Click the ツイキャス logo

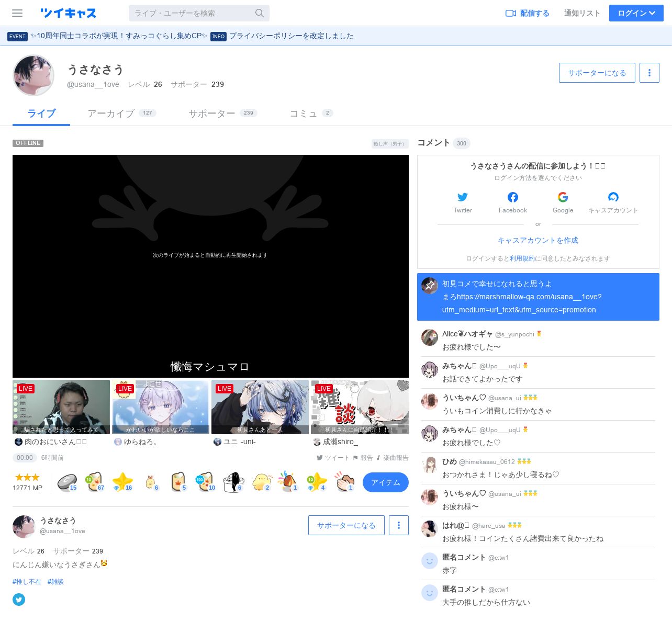(x=68, y=13)
